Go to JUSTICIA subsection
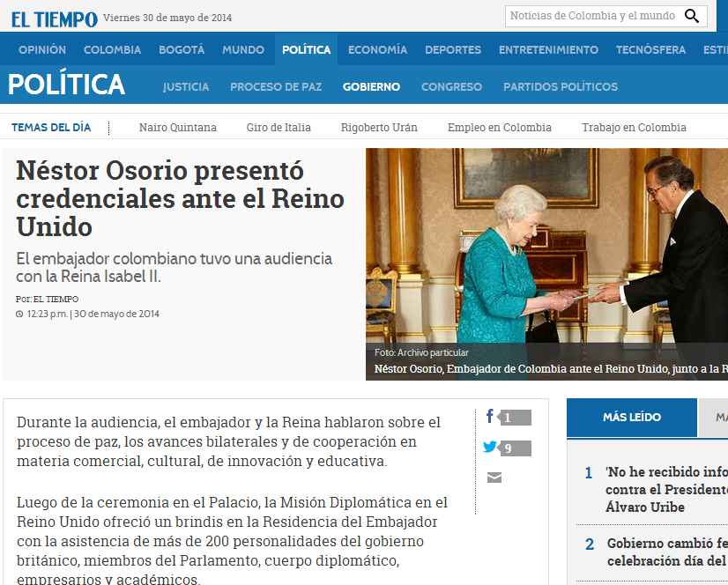The height and width of the screenshot is (585, 728). (186, 87)
